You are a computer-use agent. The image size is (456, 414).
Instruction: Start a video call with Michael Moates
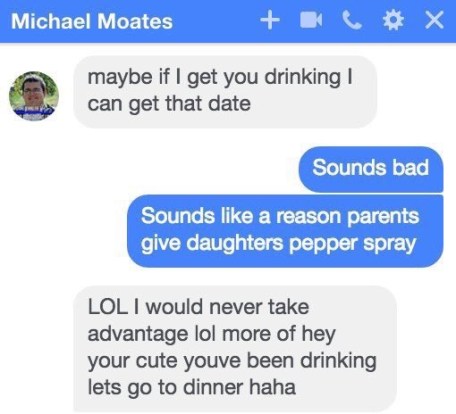coord(311,20)
